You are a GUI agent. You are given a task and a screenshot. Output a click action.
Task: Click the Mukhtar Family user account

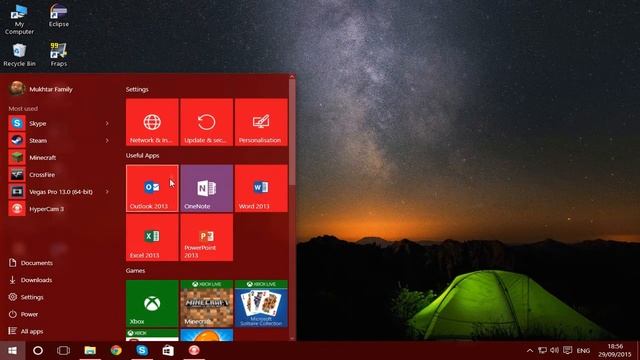pyautogui.click(x=41, y=89)
